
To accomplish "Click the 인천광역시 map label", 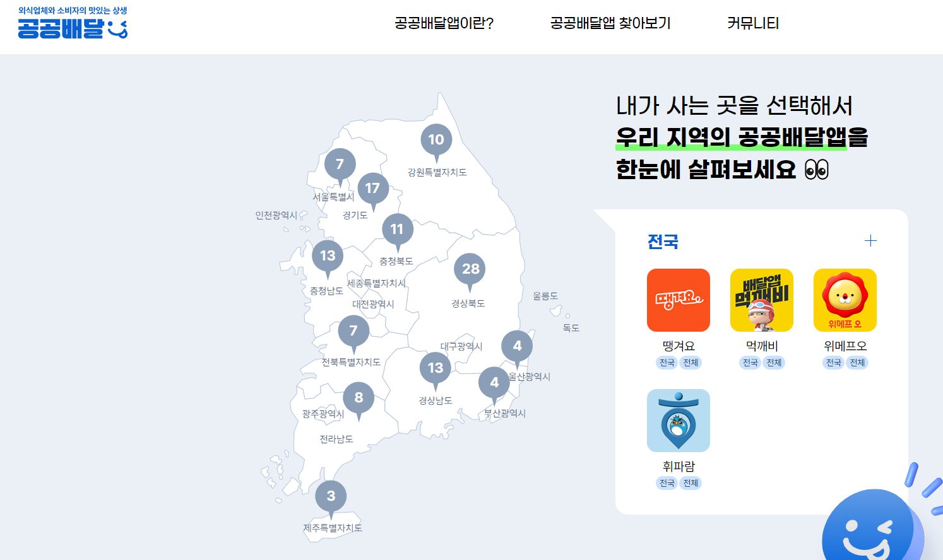I will pyautogui.click(x=276, y=215).
